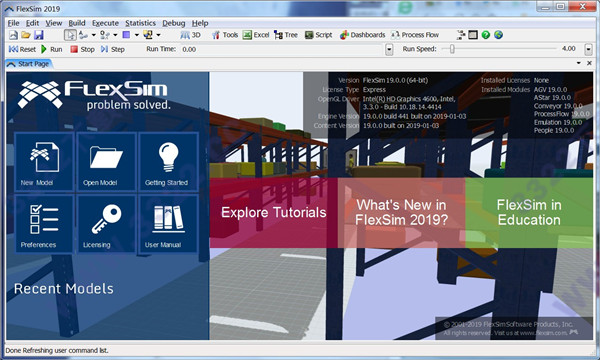Click the 4.00 run speed value

(569, 49)
